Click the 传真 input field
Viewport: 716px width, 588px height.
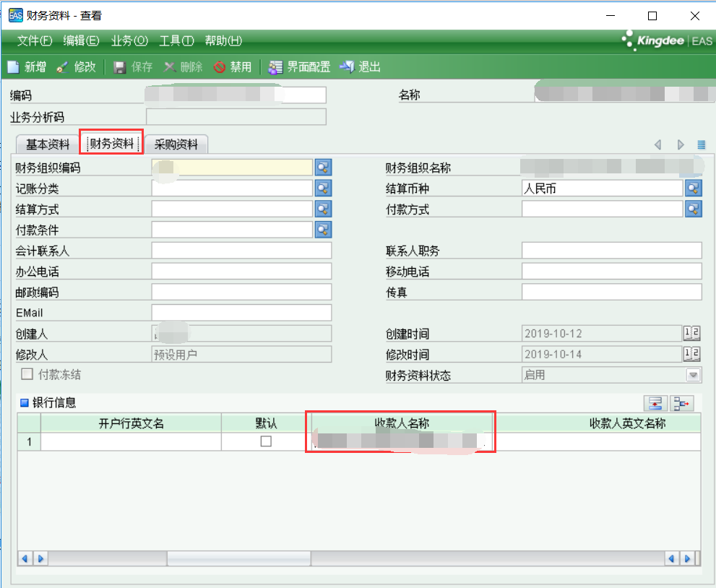click(612, 292)
